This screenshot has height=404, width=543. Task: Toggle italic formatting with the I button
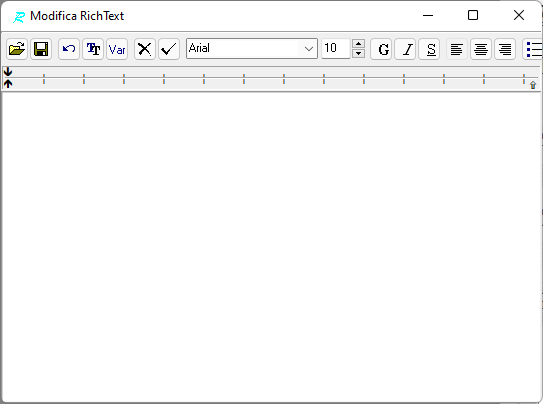click(x=405, y=49)
